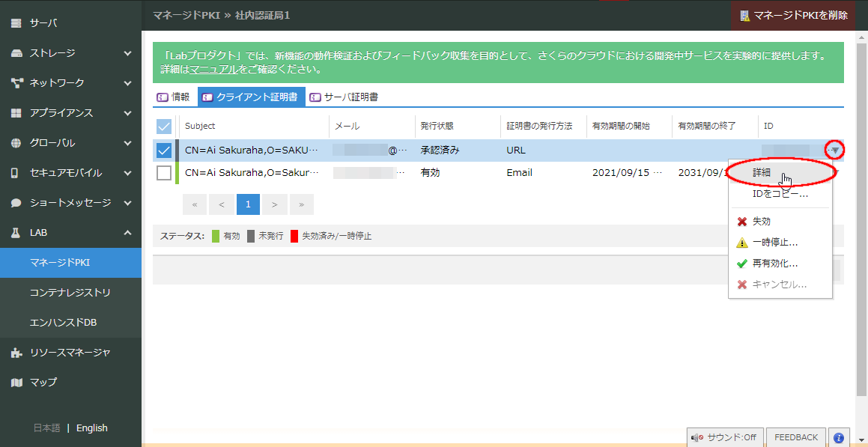868x447 pixels.
Task: Toggle the select-all checkbox in the table header
Action: [x=163, y=126]
